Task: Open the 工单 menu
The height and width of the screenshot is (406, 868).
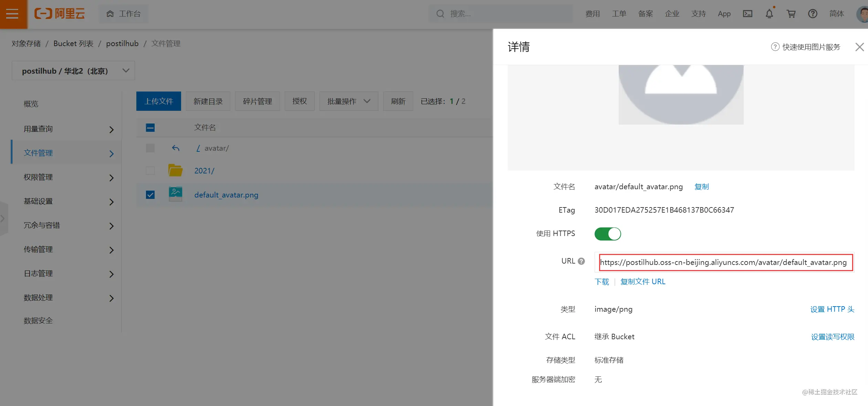Action: tap(619, 14)
